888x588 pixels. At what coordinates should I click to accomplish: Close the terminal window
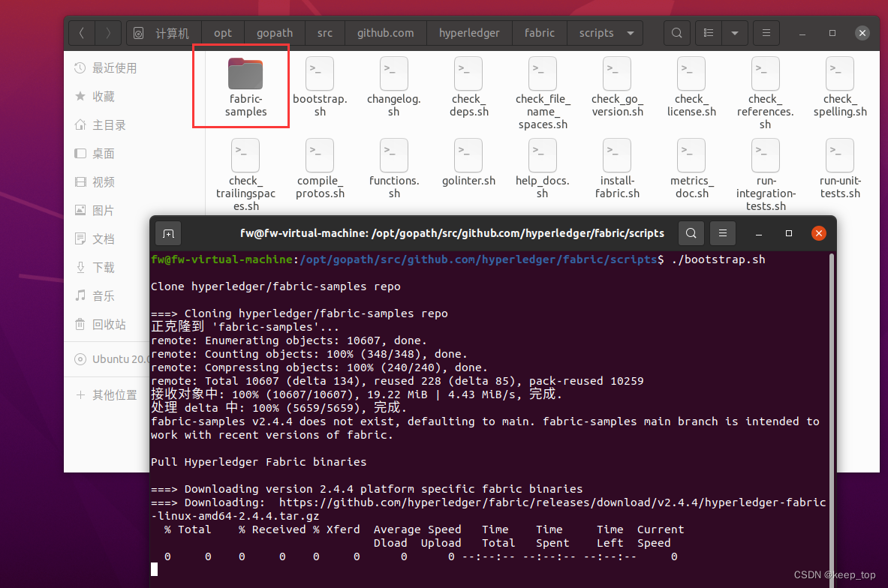tap(819, 233)
